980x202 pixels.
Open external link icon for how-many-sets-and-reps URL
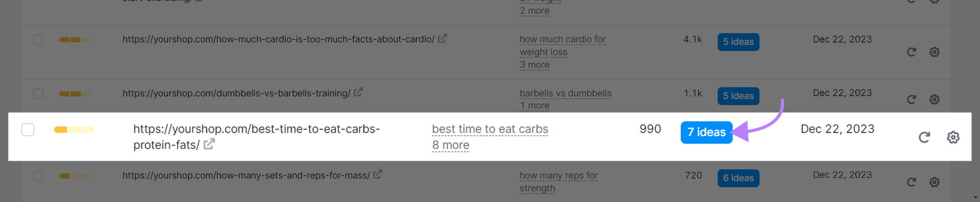378,174
